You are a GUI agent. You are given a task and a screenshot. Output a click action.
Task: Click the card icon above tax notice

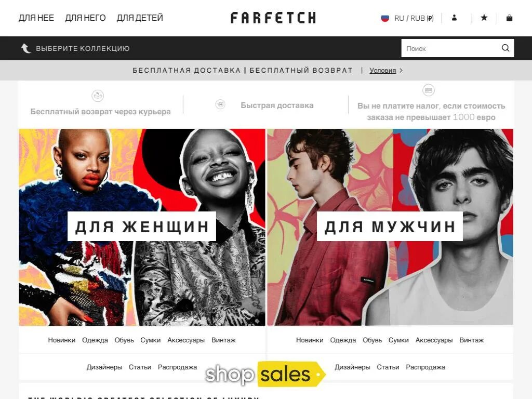pyautogui.click(x=429, y=90)
